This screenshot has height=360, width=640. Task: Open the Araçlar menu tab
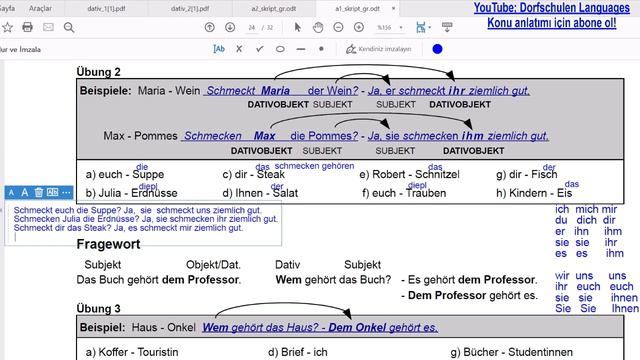tap(40, 8)
